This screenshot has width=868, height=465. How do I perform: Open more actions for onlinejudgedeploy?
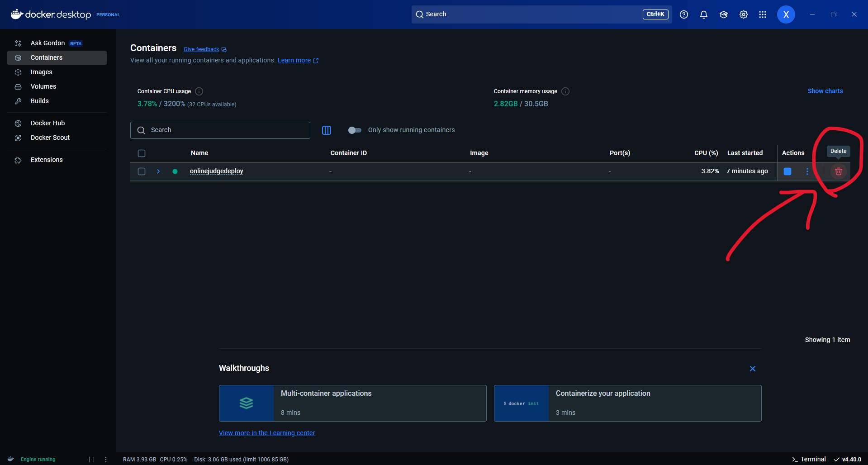tap(807, 171)
